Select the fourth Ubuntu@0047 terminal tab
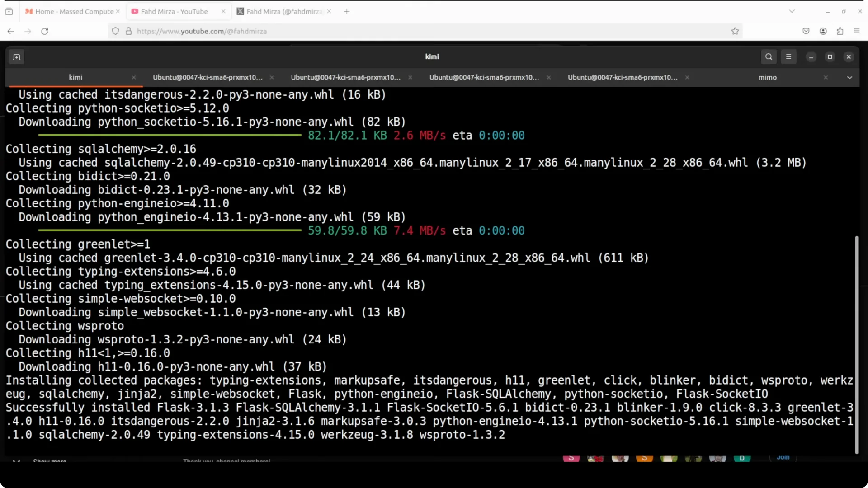Viewport: 868px width, 488px height. click(484, 78)
